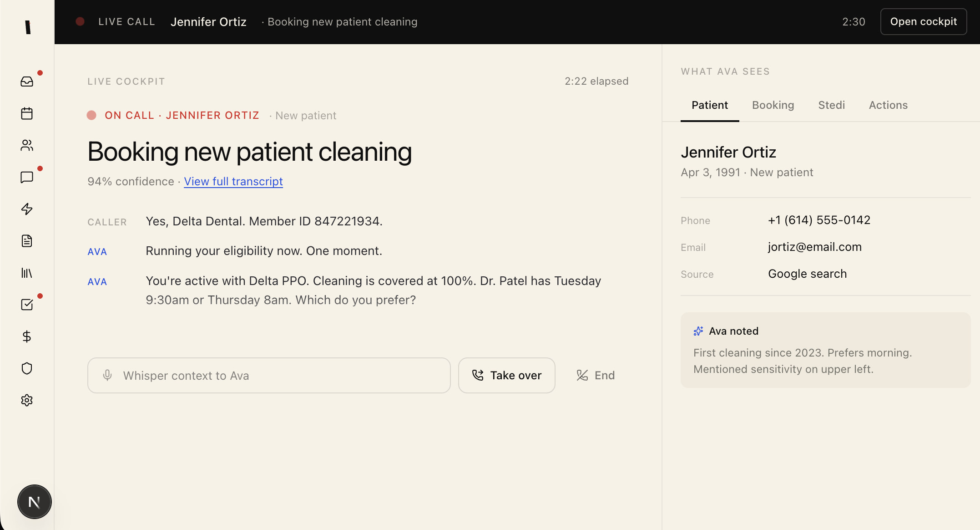Viewport: 980px width, 530px height.
Task: Select the Patient tab
Action: tap(709, 105)
